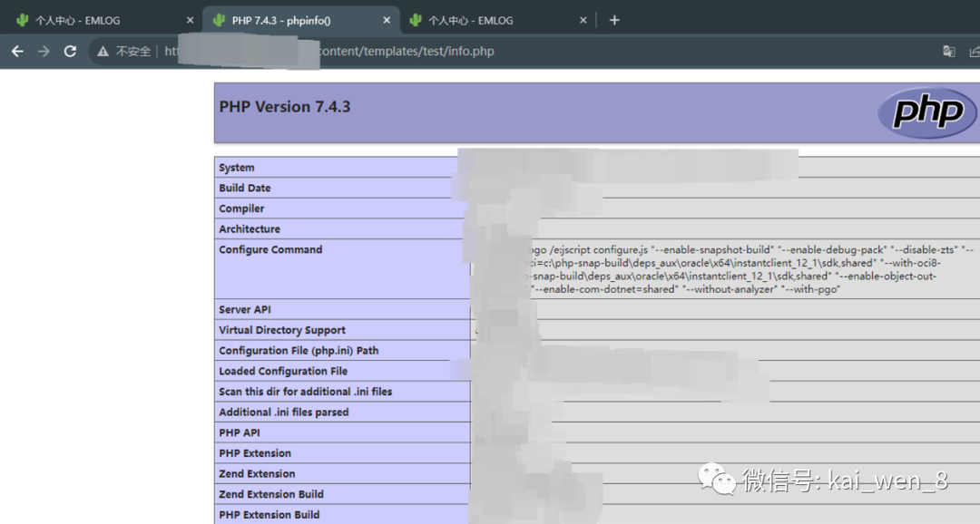The width and height of the screenshot is (980, 524).
Task: Click the 不安全 security label
Action: coord(133,51)
